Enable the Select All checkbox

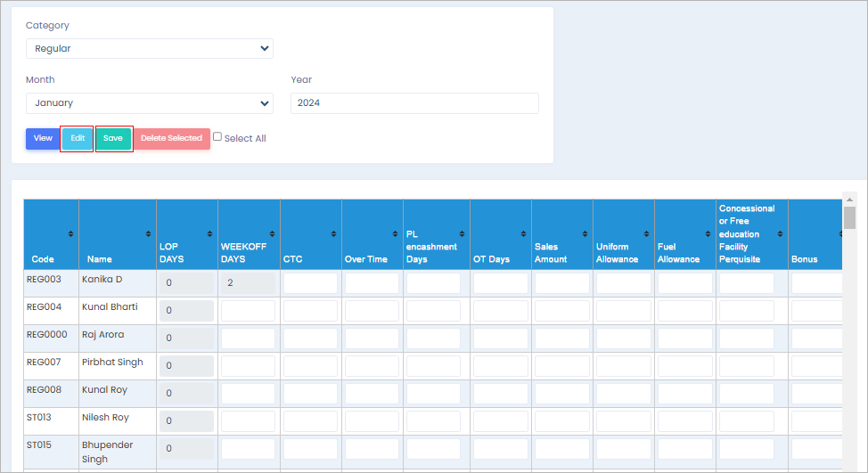click(x=217, y=137)
